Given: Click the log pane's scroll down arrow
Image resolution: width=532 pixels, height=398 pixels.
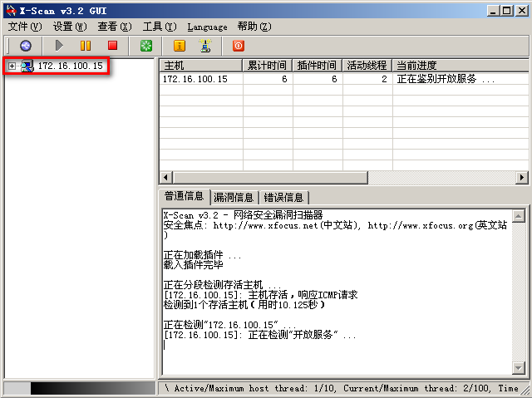Looking at the screenshot, I should pyautogui.click(x=519, y=368).
